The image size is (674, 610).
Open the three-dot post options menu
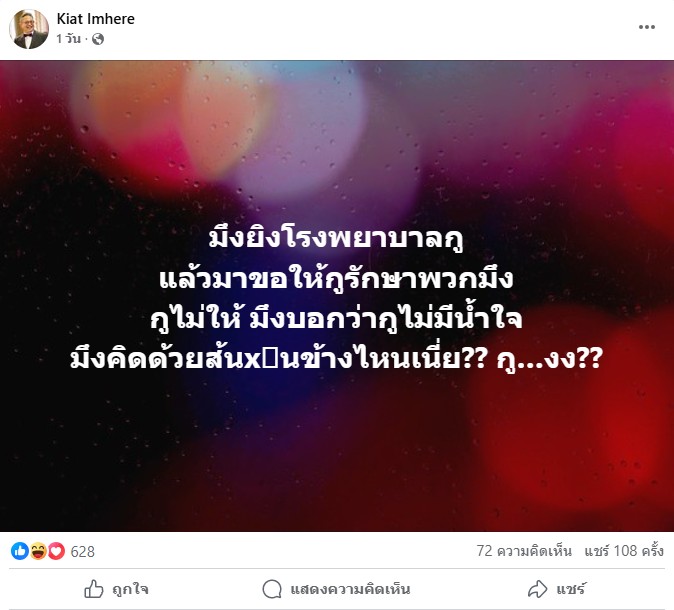(x=646, y=27)
